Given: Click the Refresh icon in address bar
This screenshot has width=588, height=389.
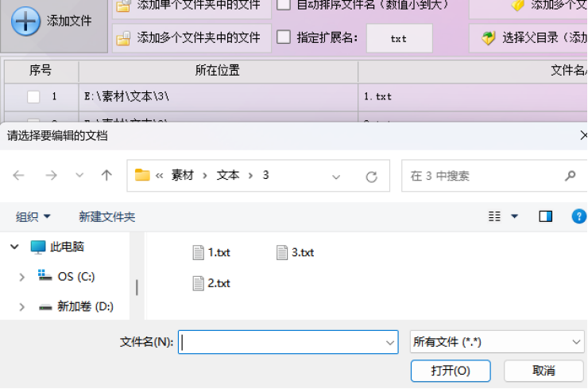Looking at the screenshot, I should [x=371, y=177].
